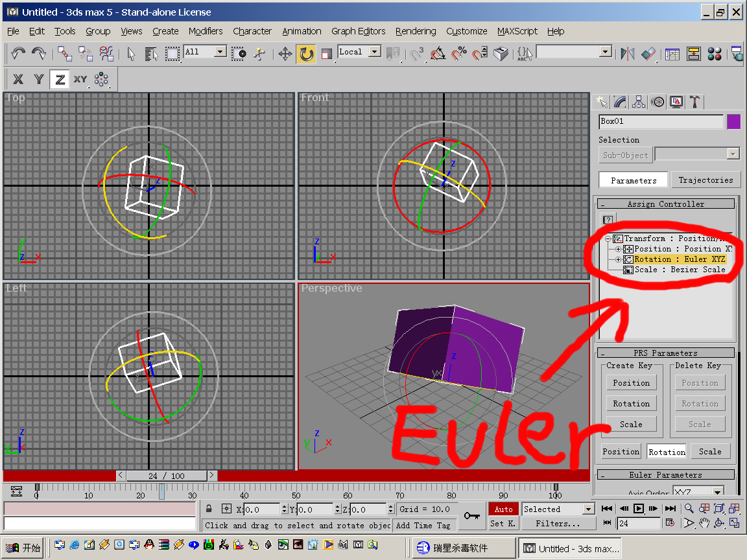Viewport: 747px width, 560px height.
Task: Open the File menu
Action: [14, 31]
